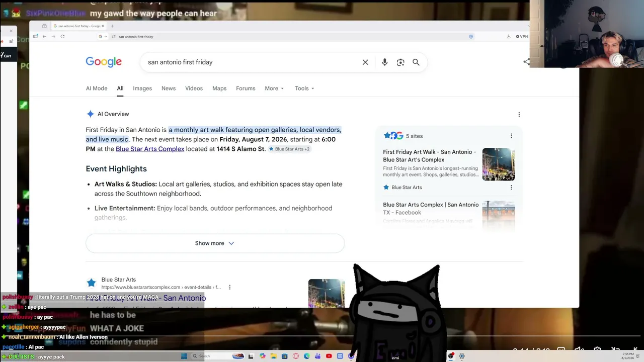Open the Windows Start menu
The height and width of the screenshot is (362, 644).
pos(184,356)
